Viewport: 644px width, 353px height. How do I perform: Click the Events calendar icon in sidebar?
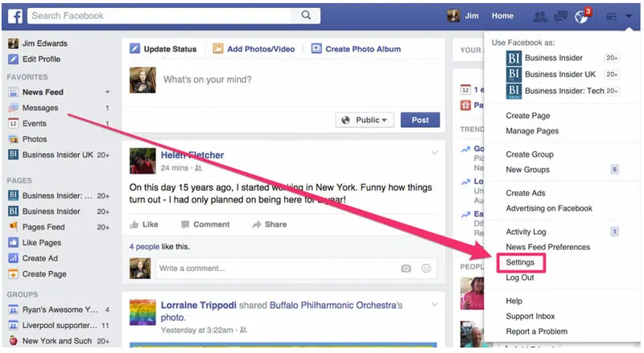tap(13, 123)
